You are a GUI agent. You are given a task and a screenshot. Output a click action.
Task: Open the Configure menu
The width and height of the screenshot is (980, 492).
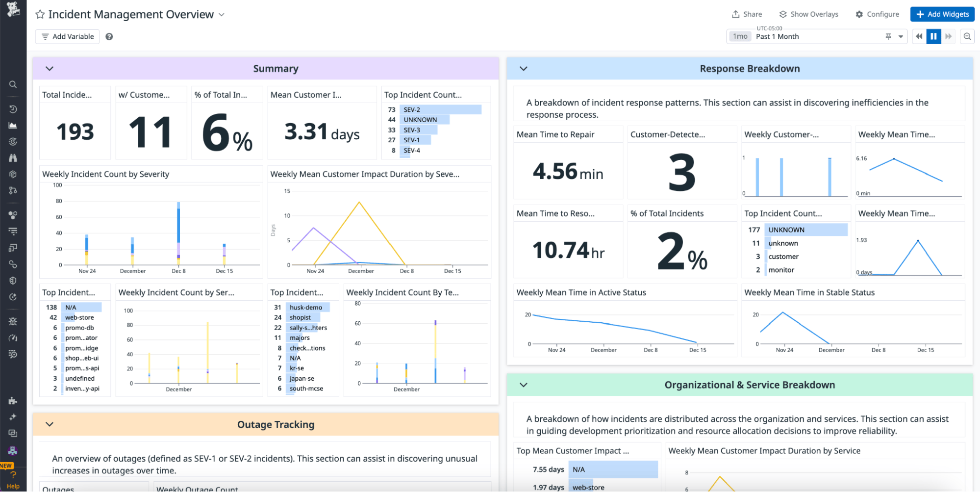tap(877, 14)
